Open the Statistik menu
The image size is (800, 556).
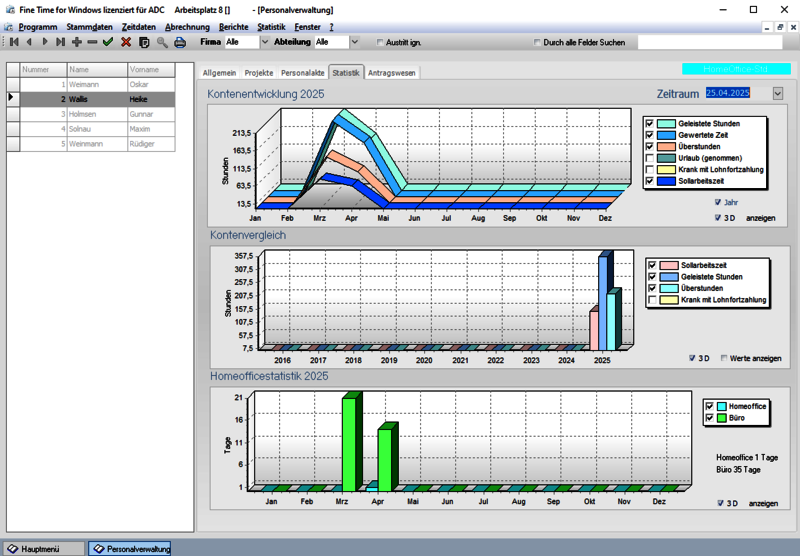click(271, 27)
